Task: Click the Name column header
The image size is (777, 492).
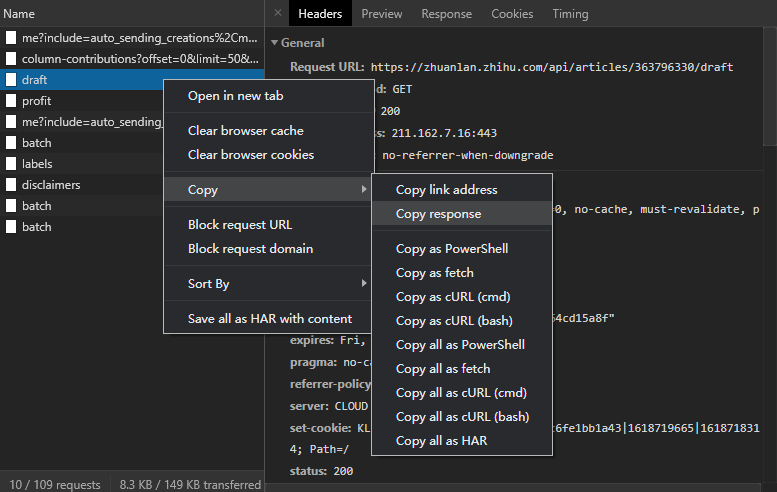Action: (19, 14)
